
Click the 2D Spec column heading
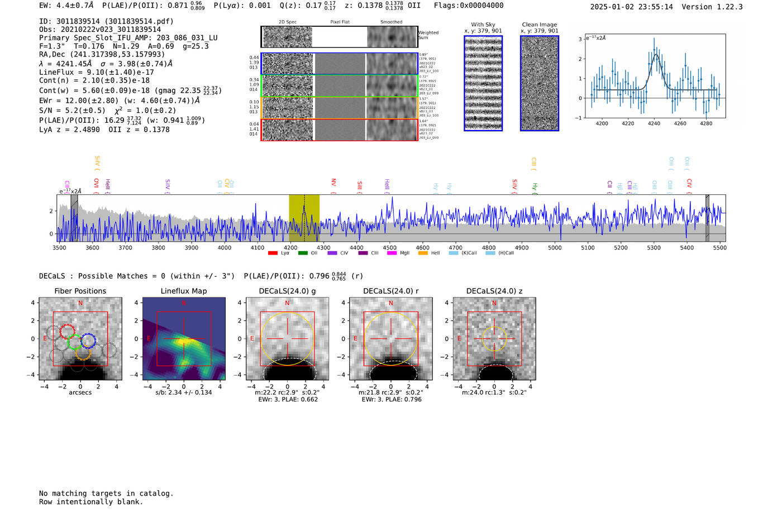[x=288, y=22]
